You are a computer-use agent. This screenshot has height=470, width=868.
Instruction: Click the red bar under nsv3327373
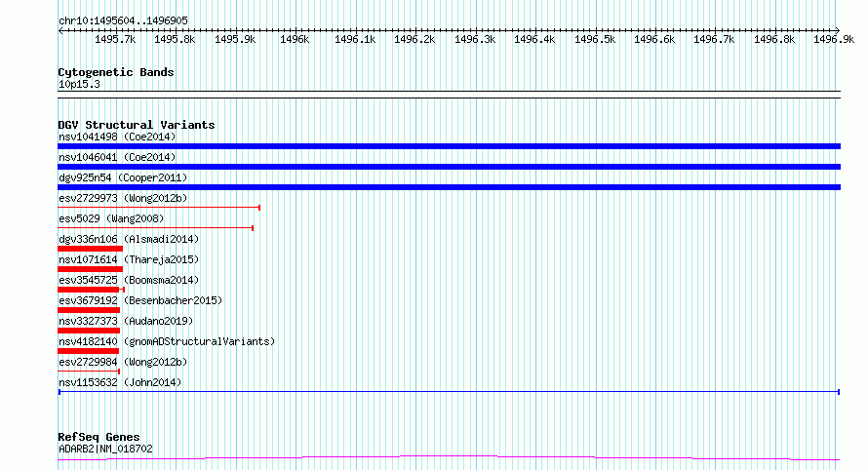coord(89,331)
